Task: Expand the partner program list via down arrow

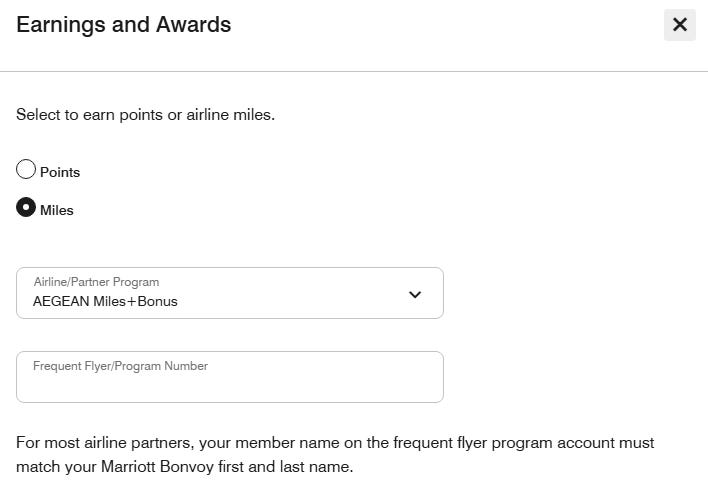Action: coord(415,295)
